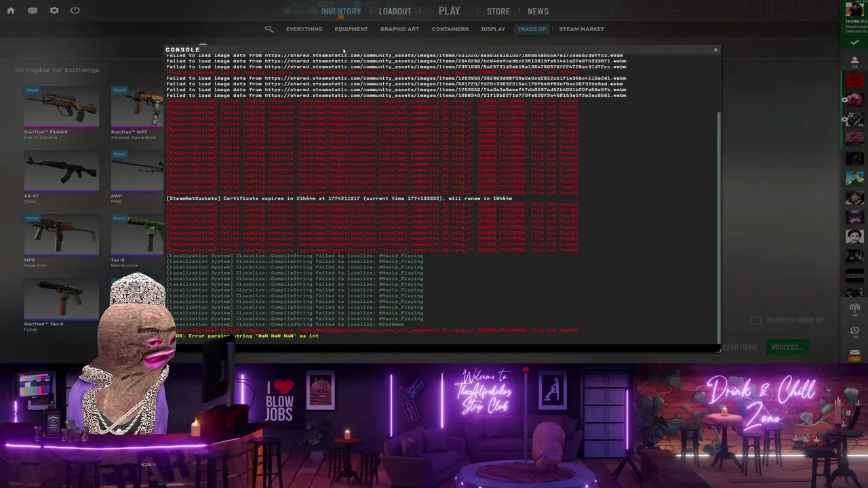Select the Containers filter
Viewport: 868px width, 488px height.
point(450,29)
